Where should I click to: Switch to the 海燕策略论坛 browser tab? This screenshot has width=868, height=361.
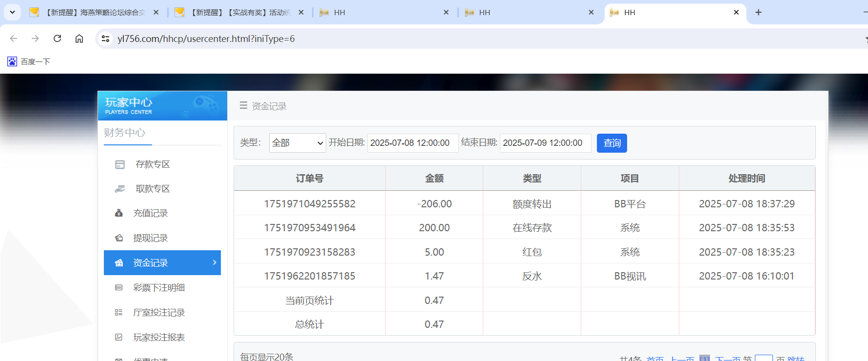click(93, 13)
